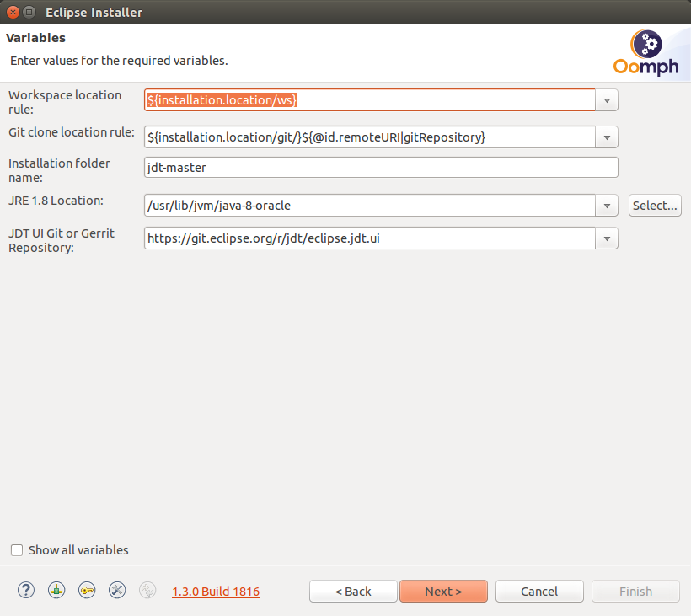This screenshot has width=691, height=616.
Task: Open the SSH key settings icon
Action: click(x=87, y=590)
